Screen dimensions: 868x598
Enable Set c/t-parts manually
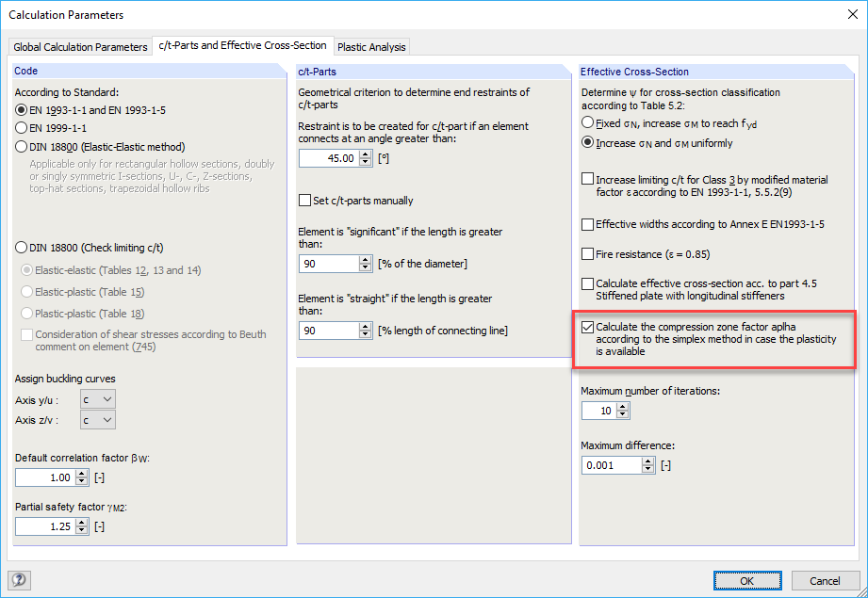pyautogui.click(x=304, y=200)
